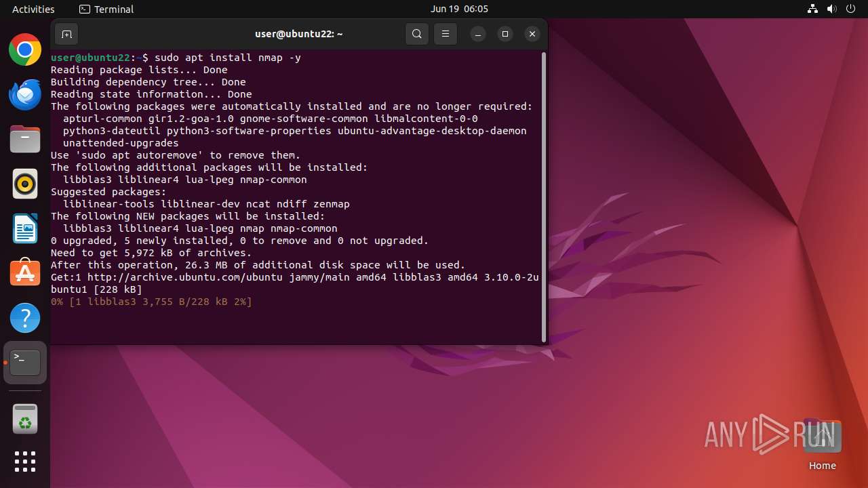Maximize the terminal window
868x488 pixels.
(505, 34)
